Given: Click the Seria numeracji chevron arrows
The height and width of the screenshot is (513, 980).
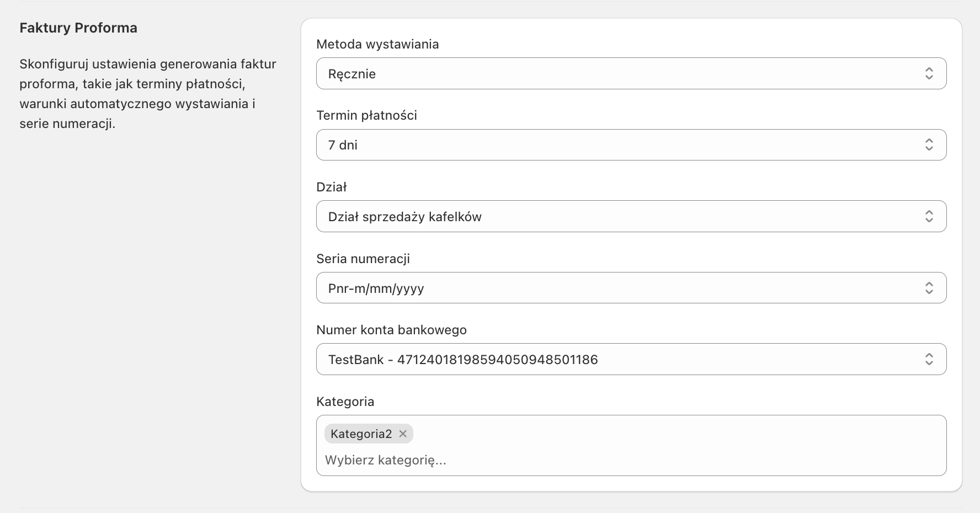Looking at the screenshot, I should click(x=929, y=287).
